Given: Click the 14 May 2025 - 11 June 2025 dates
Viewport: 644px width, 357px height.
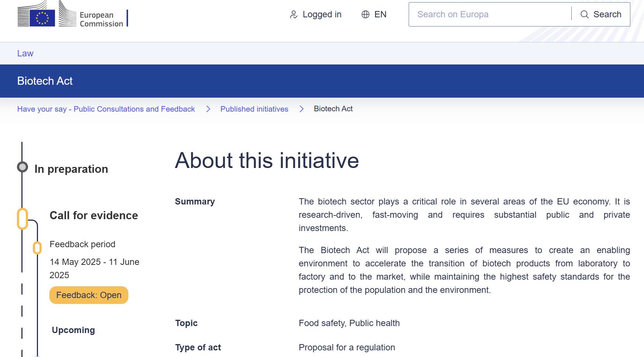Looking at the screenshot, I should tap(94, 269).
